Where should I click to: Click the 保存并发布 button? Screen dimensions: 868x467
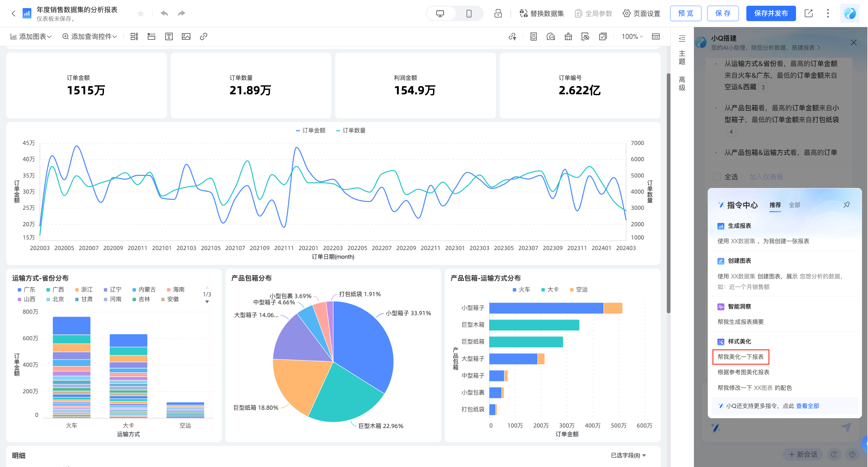coord(771,14)
